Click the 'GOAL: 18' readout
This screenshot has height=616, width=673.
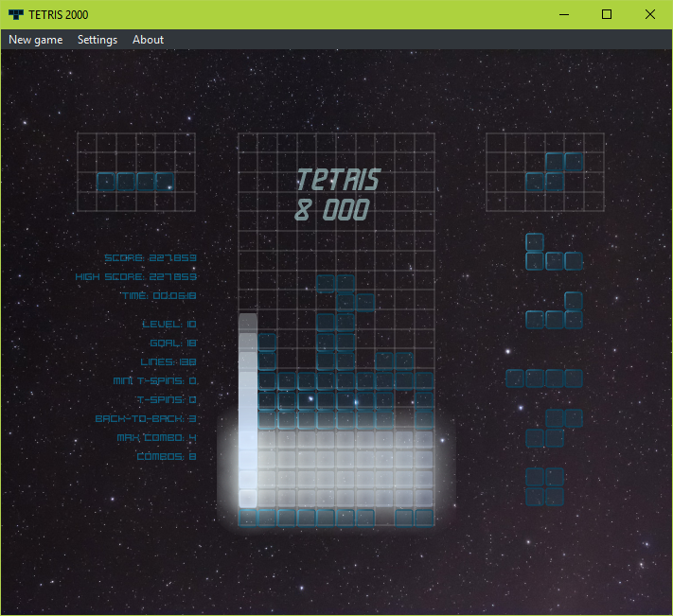click(x=173, y=343)
